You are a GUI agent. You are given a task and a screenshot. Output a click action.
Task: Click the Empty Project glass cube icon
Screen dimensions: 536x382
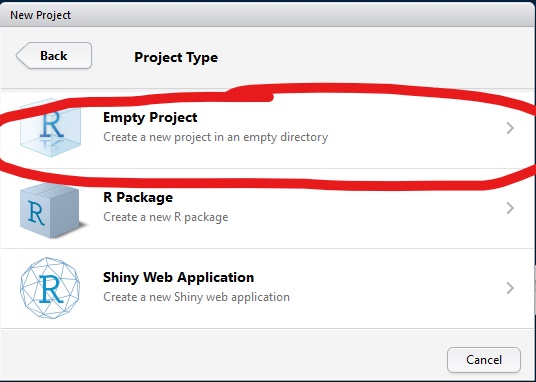[51, 128]
